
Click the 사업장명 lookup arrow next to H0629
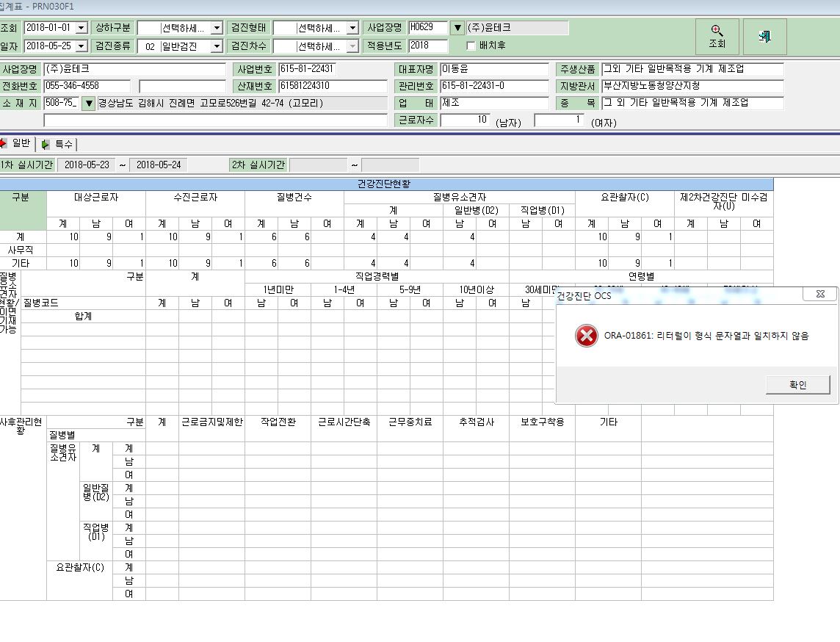(x=457, y=28)
